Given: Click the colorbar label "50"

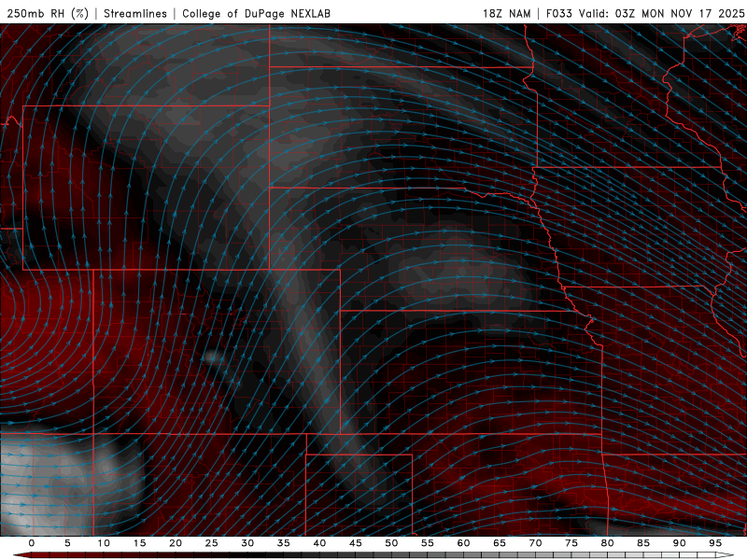Looking at the screenshot, I should [391, 543].
